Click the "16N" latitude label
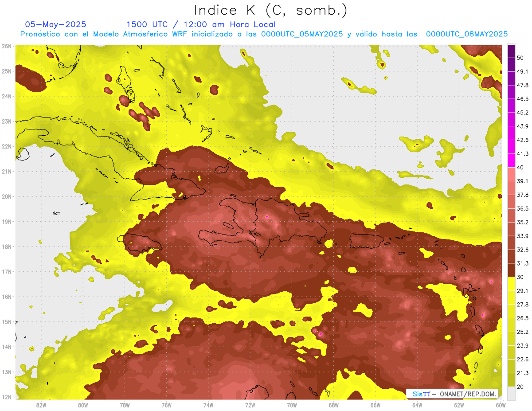 click(7, 297)
